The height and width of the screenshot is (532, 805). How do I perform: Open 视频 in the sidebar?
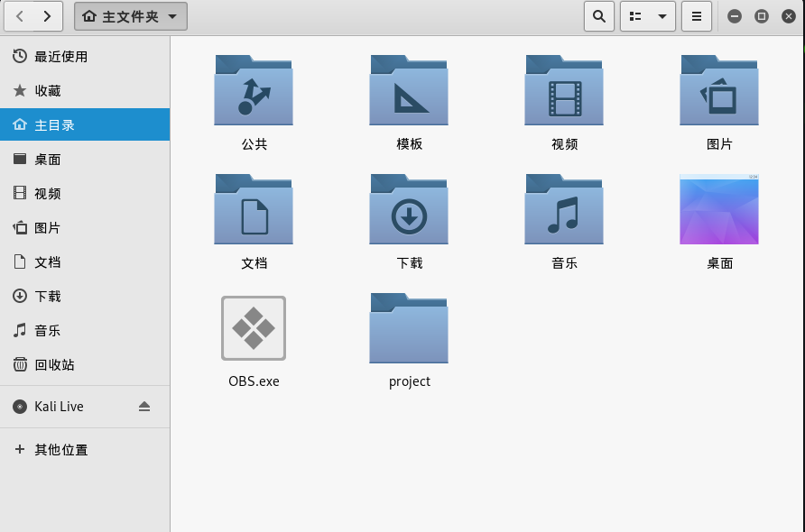[85, 193]
